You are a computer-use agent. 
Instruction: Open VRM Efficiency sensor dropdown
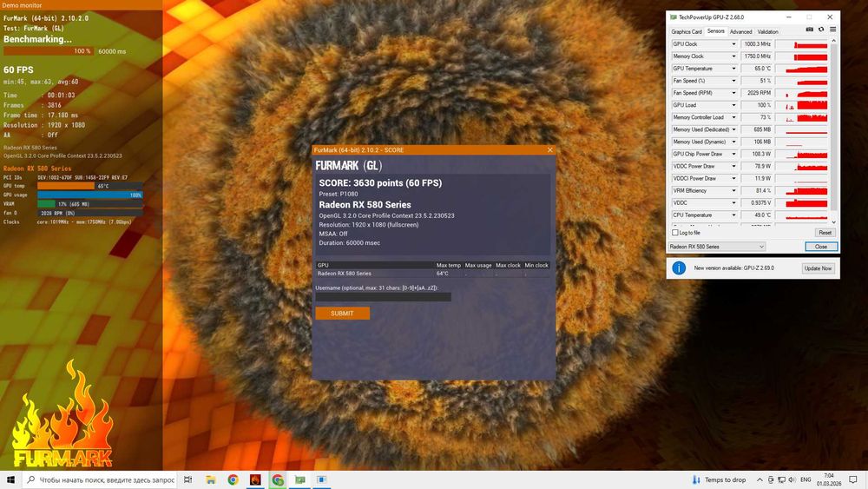pos(734,190)
